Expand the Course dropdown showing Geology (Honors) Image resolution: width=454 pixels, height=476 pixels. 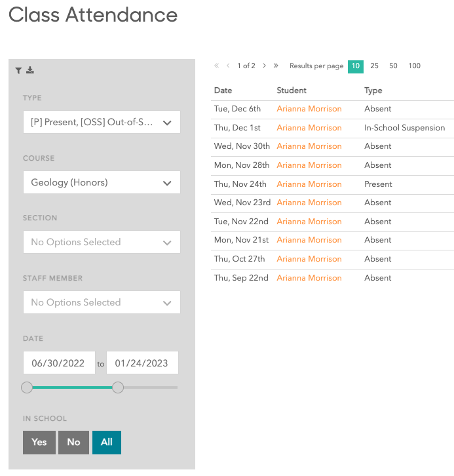point(102,182)
